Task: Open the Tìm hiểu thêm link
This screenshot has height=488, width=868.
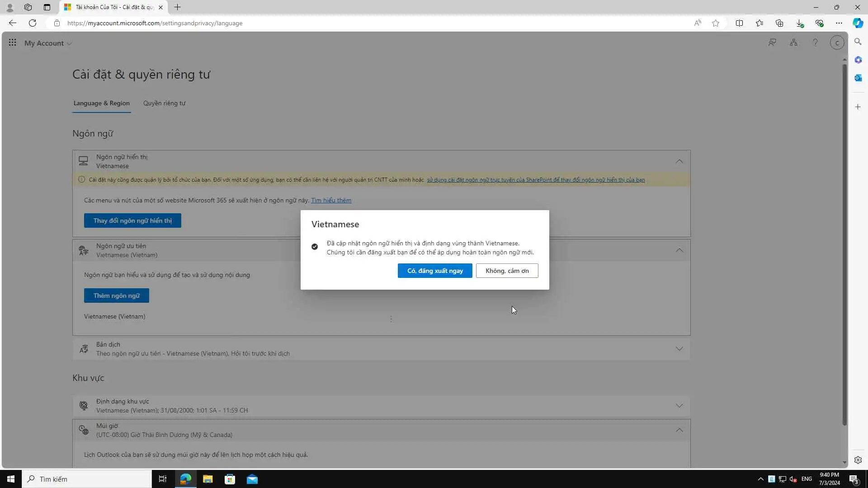Action: [x=331, y=200]
